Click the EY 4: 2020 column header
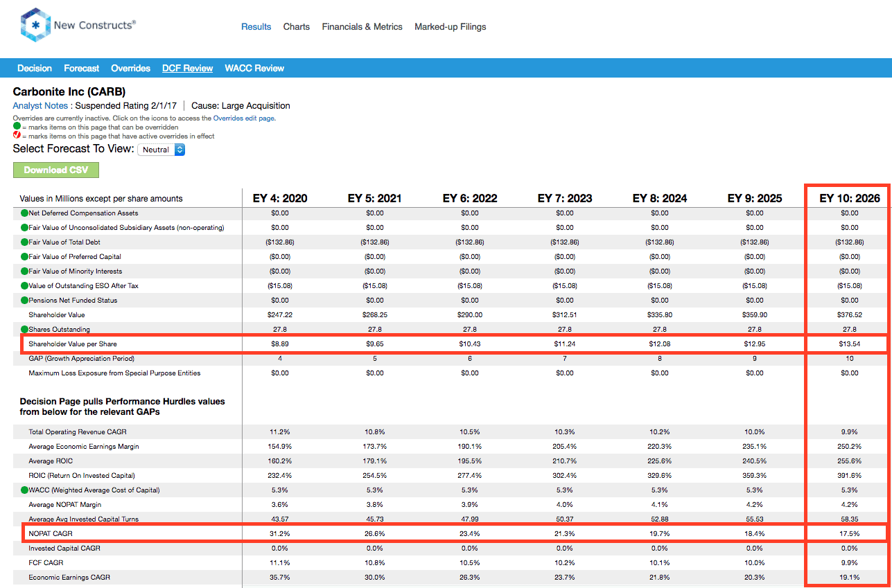 (280, 198)
